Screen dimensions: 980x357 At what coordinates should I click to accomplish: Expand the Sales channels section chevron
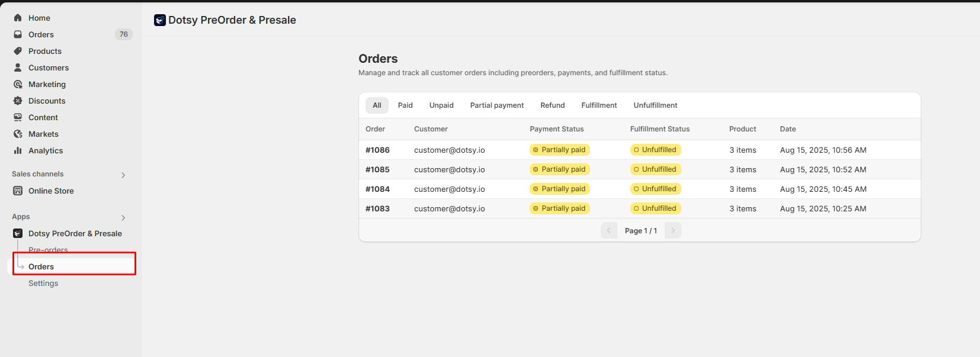(x=123, y=175)
